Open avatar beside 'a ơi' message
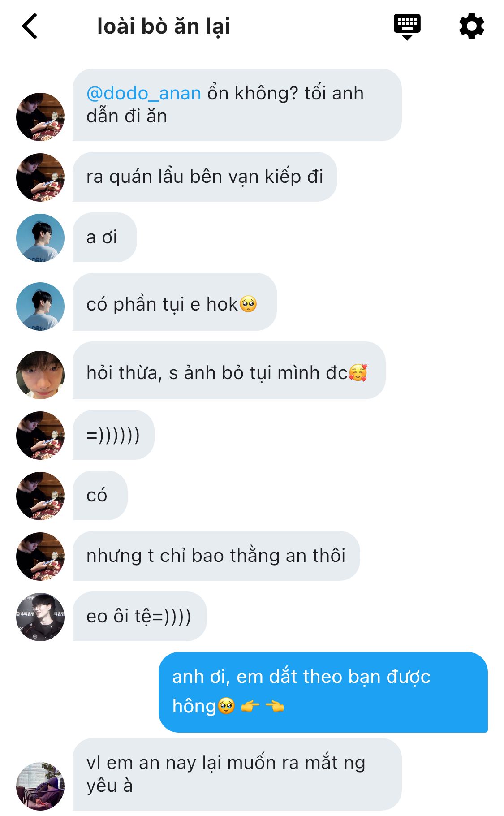 pos(40,238)
